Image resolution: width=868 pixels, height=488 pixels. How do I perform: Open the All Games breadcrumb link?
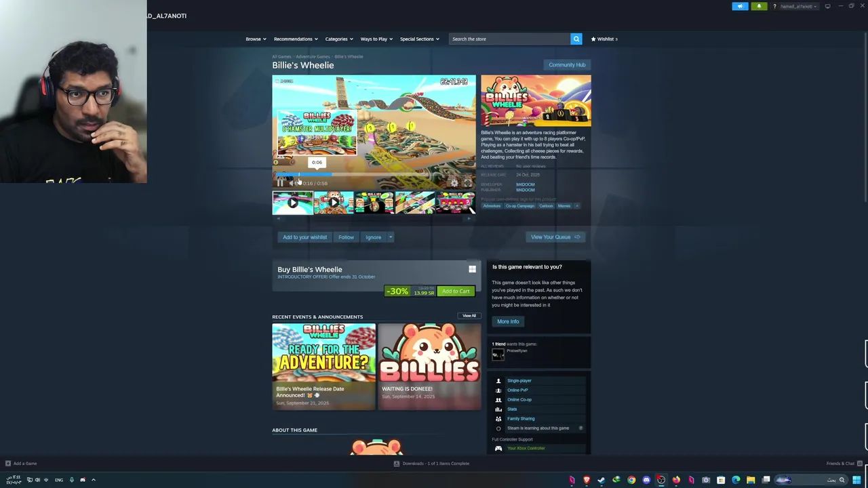[281, 56]
